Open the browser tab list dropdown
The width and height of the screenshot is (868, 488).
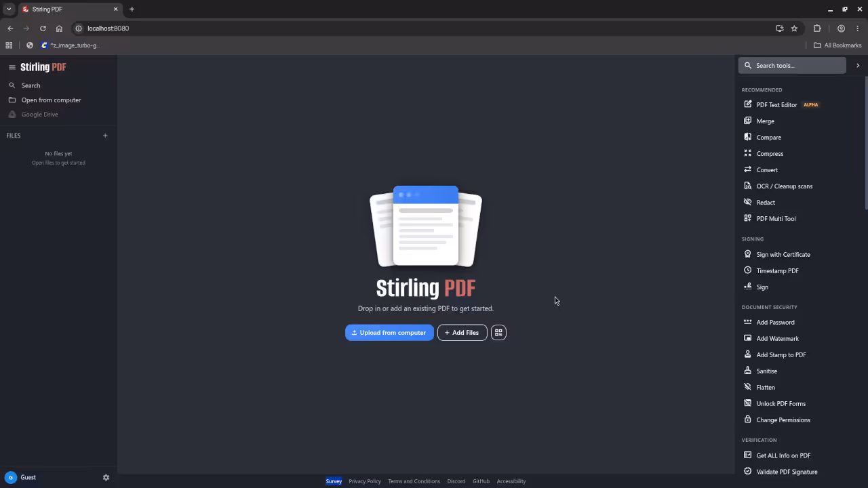(9, 9)
